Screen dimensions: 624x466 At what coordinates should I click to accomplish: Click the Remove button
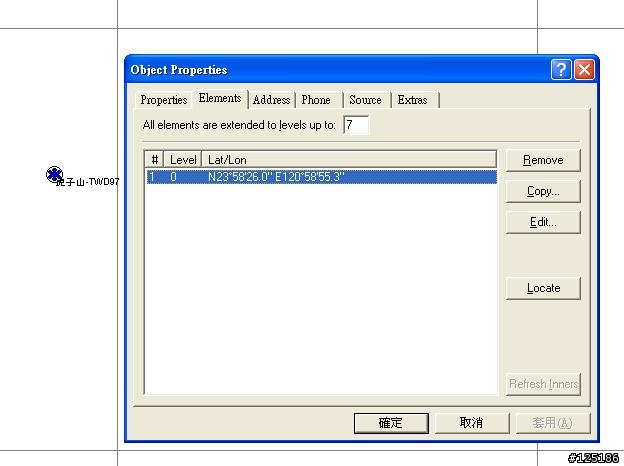543,160
